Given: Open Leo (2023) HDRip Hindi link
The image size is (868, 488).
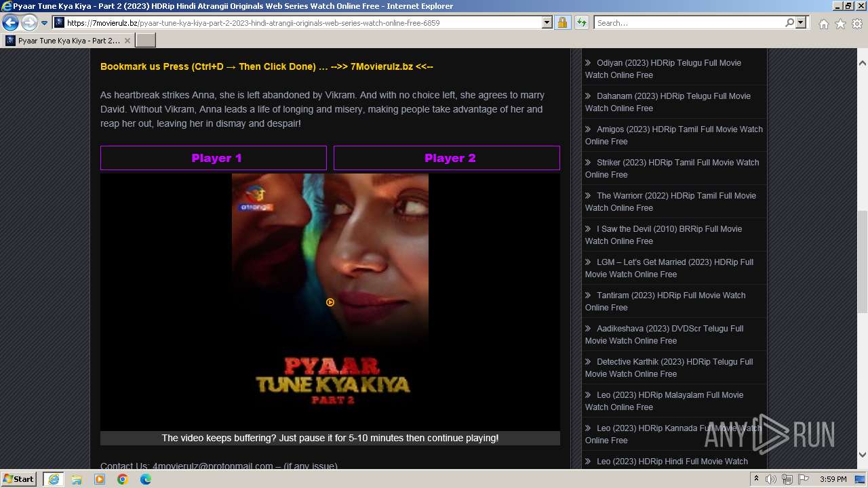Looking at the screenshot, I should tap(667, 462).
